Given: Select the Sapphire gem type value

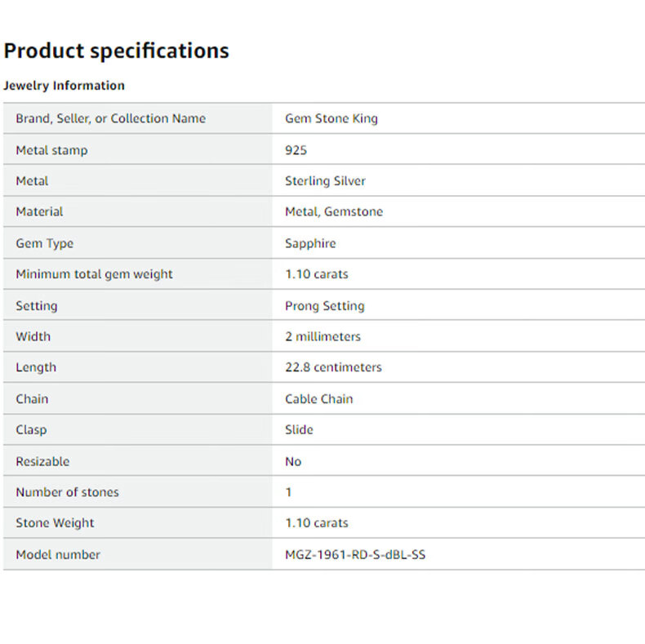Looking at the screenshot, I should (310, 243).
